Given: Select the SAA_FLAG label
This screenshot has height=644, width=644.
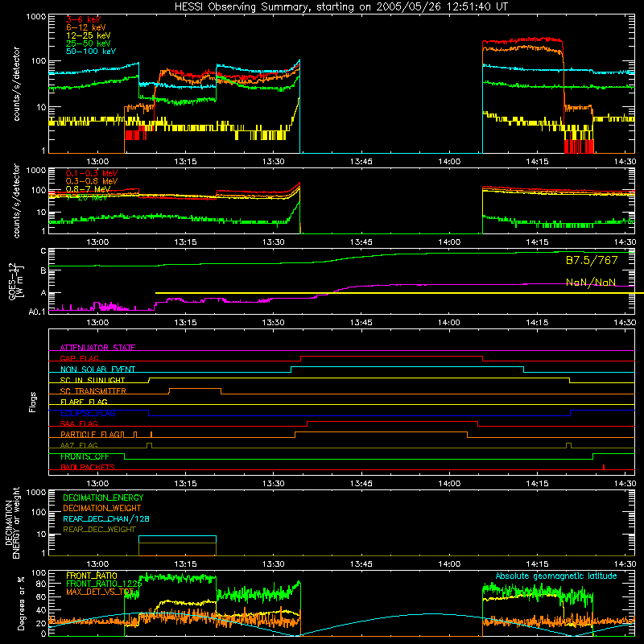Looking at the screenshot, I should [79, 423].
